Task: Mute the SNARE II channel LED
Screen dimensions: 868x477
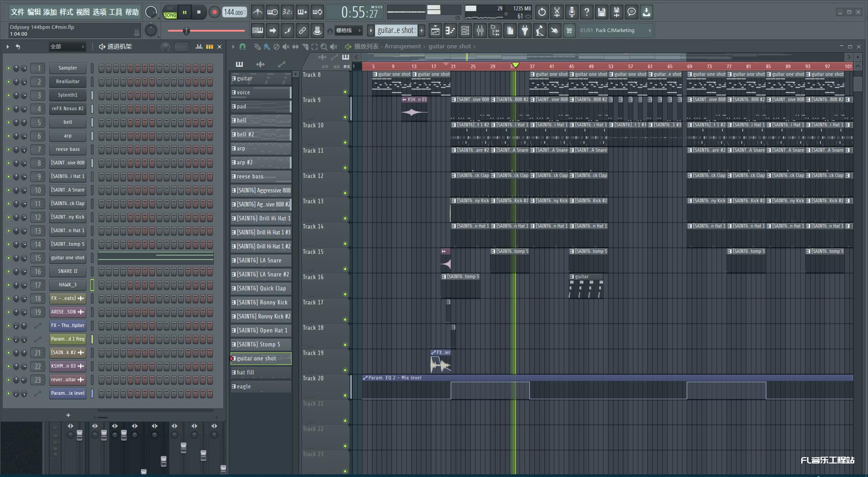Action: click(x=8, y=271)
